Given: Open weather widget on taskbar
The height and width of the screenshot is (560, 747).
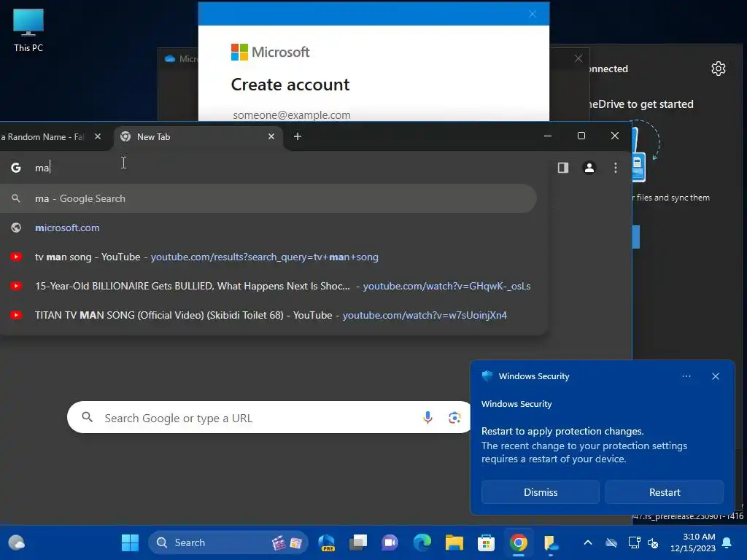Looking at the screenshot, I should [17, 542].
